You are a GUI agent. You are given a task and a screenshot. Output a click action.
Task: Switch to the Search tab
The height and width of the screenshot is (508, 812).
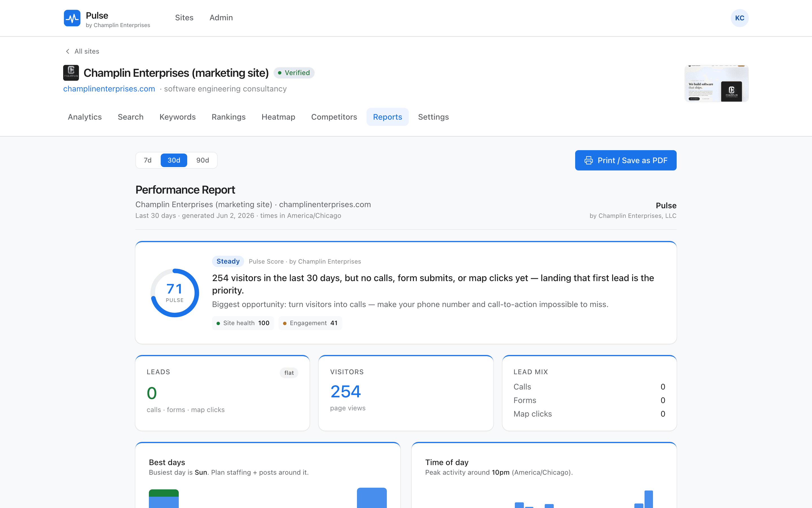pos(131,117)
